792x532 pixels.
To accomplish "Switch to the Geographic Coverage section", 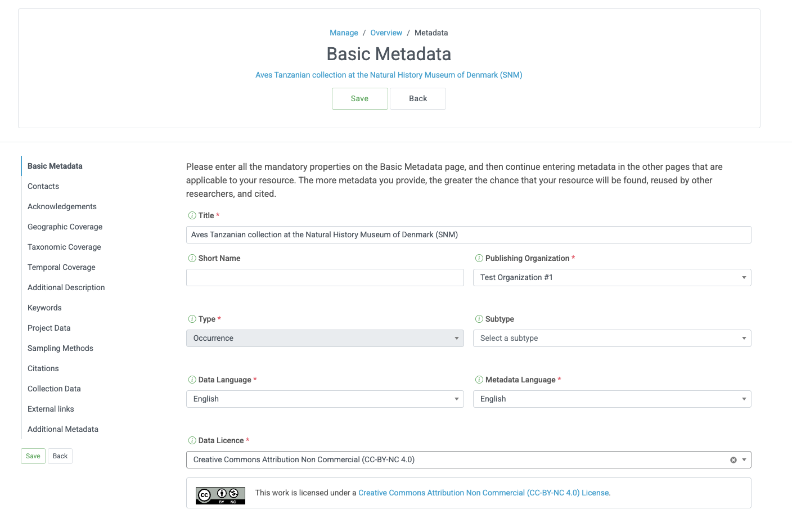I will click(x=65, y=227).
